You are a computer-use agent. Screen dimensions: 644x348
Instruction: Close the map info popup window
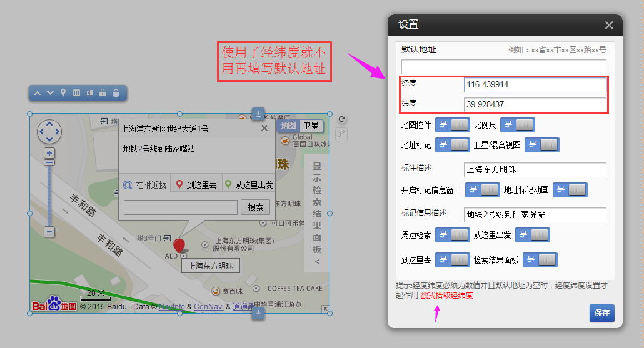264,128
